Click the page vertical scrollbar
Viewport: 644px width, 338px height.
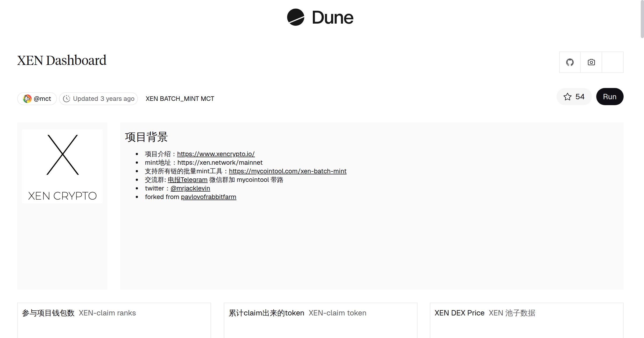(642, 19)
